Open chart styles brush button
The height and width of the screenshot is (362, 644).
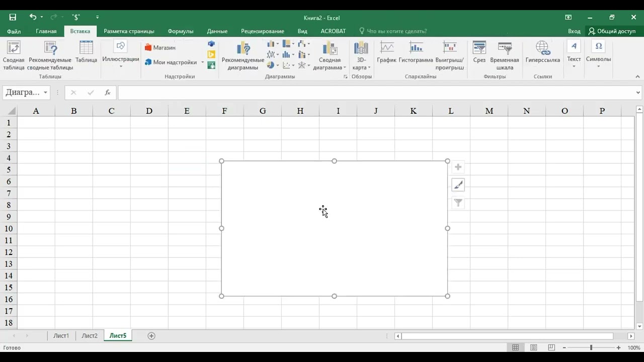coord(458,185)
